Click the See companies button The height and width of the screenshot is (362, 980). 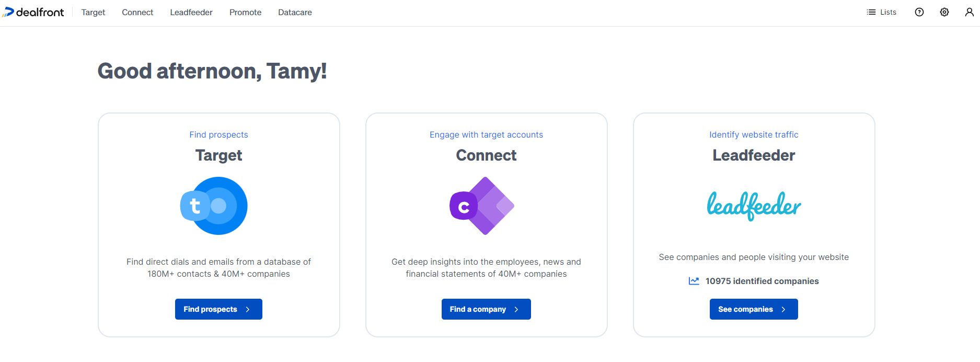point(753,309)
